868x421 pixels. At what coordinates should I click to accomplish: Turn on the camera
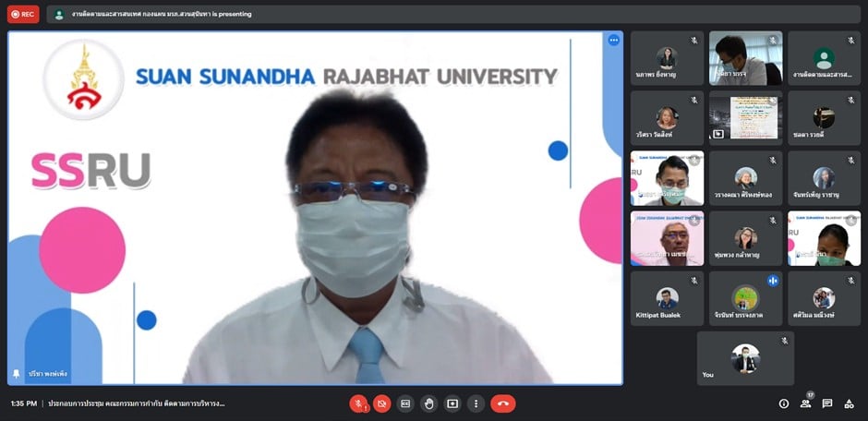pyautogui.click(x=382, y=403)
